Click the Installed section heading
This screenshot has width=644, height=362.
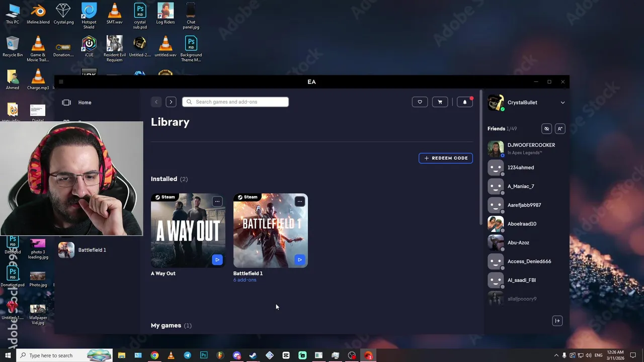click(x=164, y=179)
